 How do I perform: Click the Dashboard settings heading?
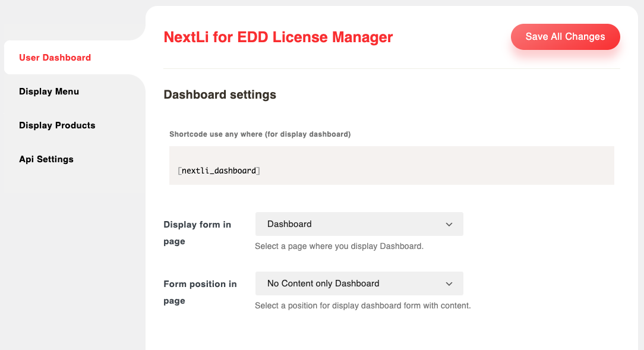tap(220, 94)
